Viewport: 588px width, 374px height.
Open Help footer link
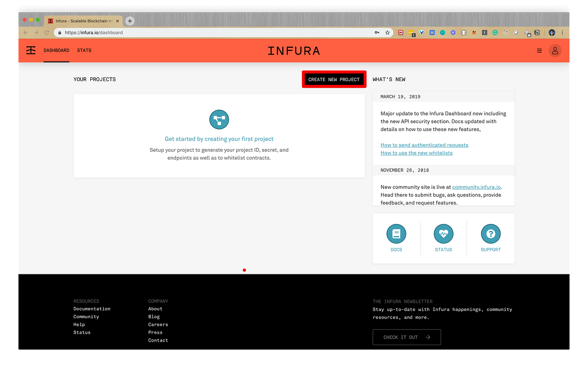coord(79,324)
